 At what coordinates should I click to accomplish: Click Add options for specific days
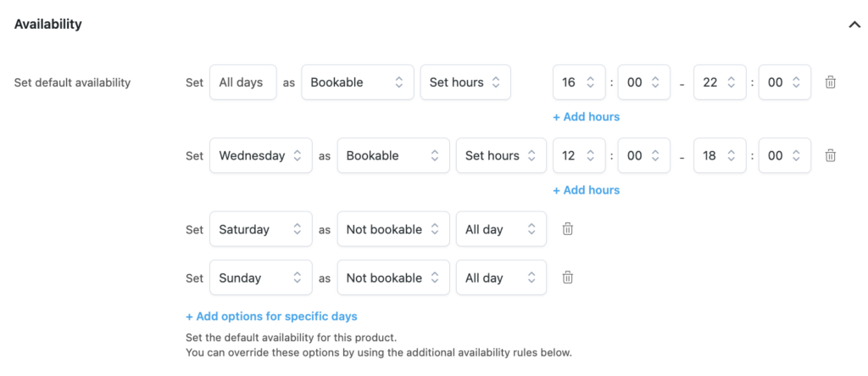[271, 317]
